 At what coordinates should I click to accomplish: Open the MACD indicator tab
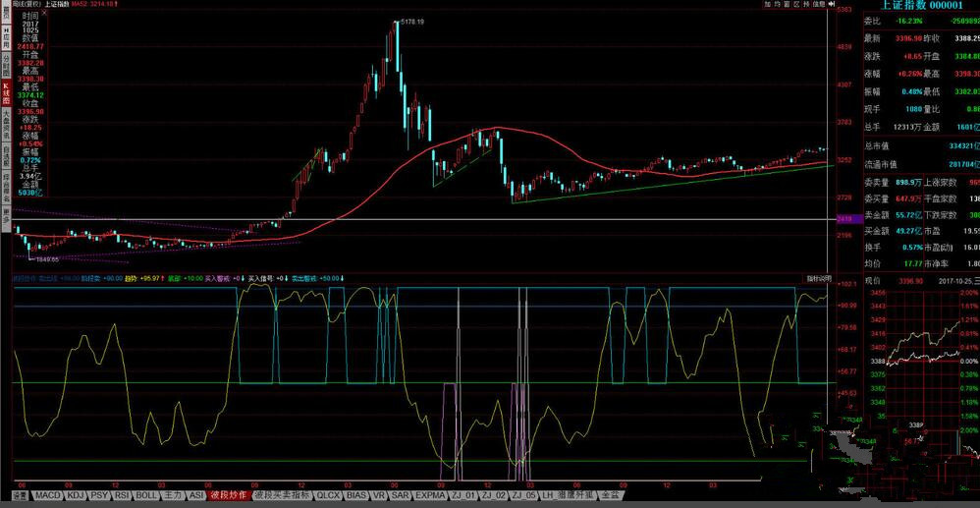[x=48, y=495]
